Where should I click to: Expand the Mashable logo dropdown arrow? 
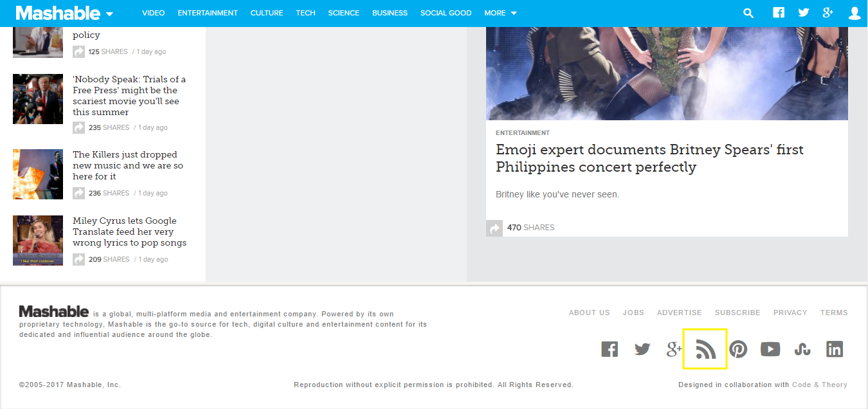tap(109, 14)
